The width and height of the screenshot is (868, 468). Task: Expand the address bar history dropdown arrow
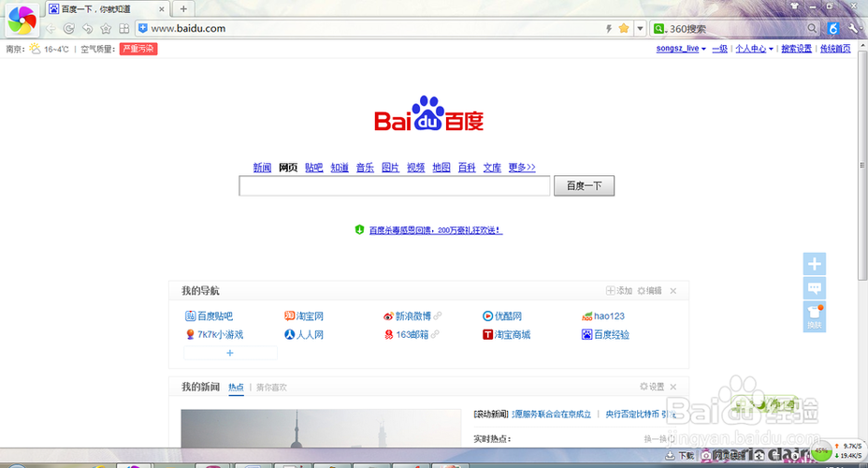coord(640,28)
